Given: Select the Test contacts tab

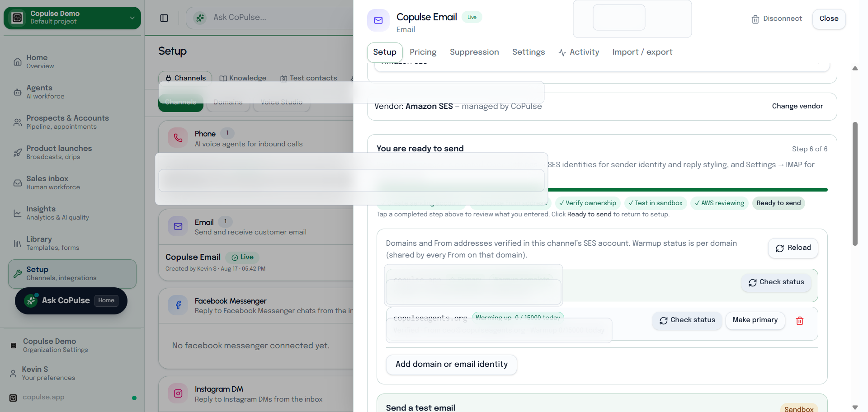Looking at the screenshot, I should pos(309,78).
